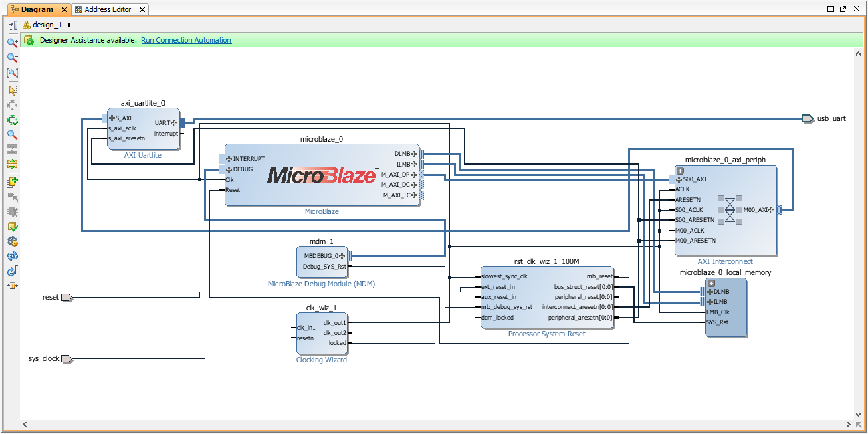Click the Refresh/Rotate icon in the left toolbar
868x434 pixels.
(12, 271)
